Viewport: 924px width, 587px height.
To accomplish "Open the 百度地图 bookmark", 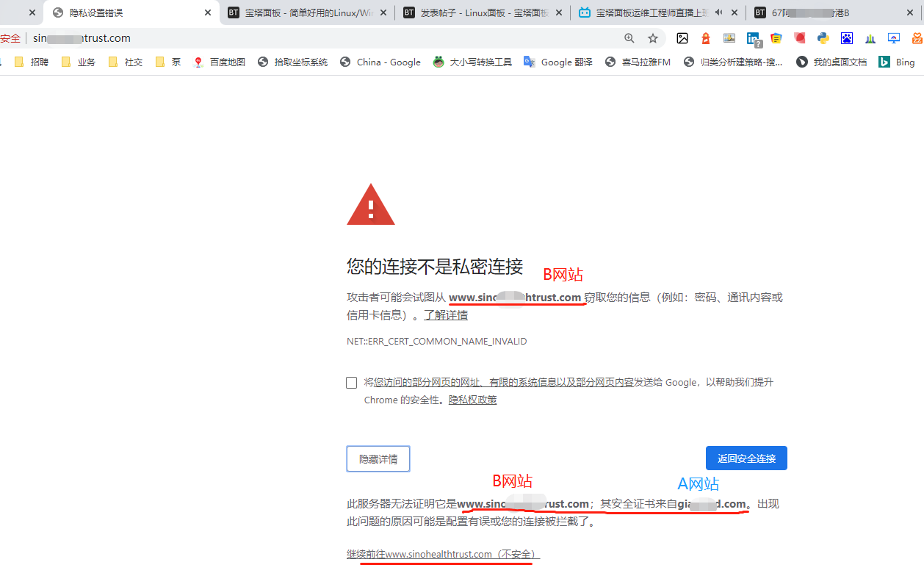I will pyautogui.click(x=220, y=62).
